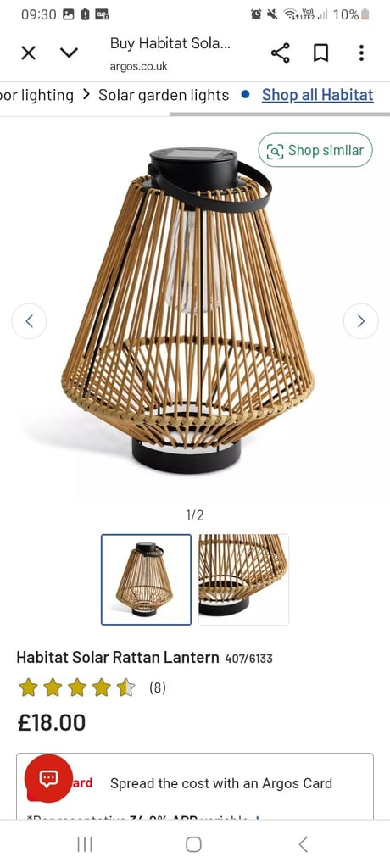
Task: Tap the Android home button
Action: 193,844
